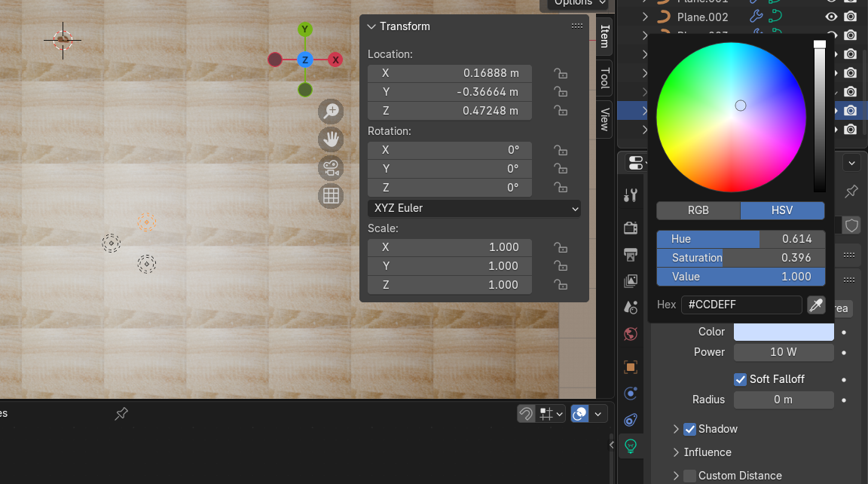Switch to the View sidebar tab
The width and height of the screenshot is (868, 484).
tap(604, 119)
